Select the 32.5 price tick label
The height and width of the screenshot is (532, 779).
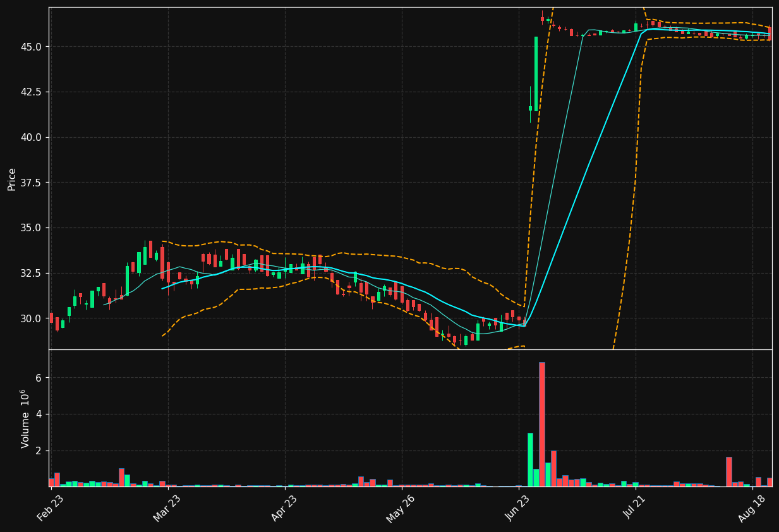click(x=32, y=273)
